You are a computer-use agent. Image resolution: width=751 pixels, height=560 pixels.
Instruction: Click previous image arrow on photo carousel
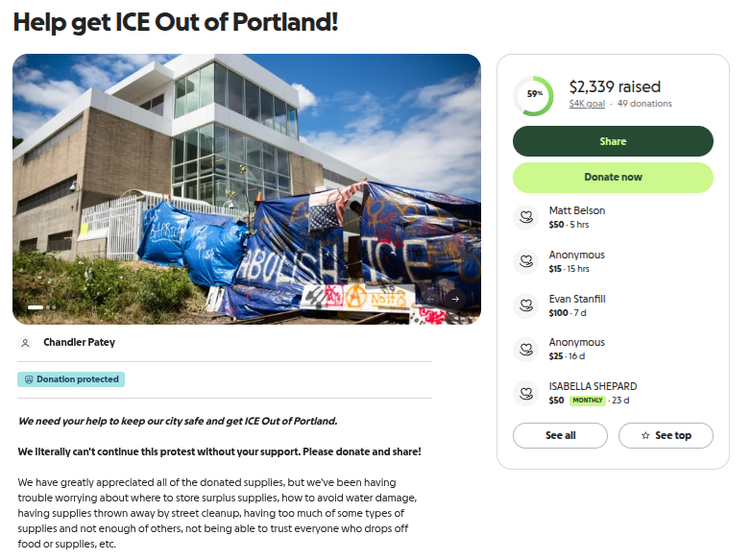pos(429,299)
